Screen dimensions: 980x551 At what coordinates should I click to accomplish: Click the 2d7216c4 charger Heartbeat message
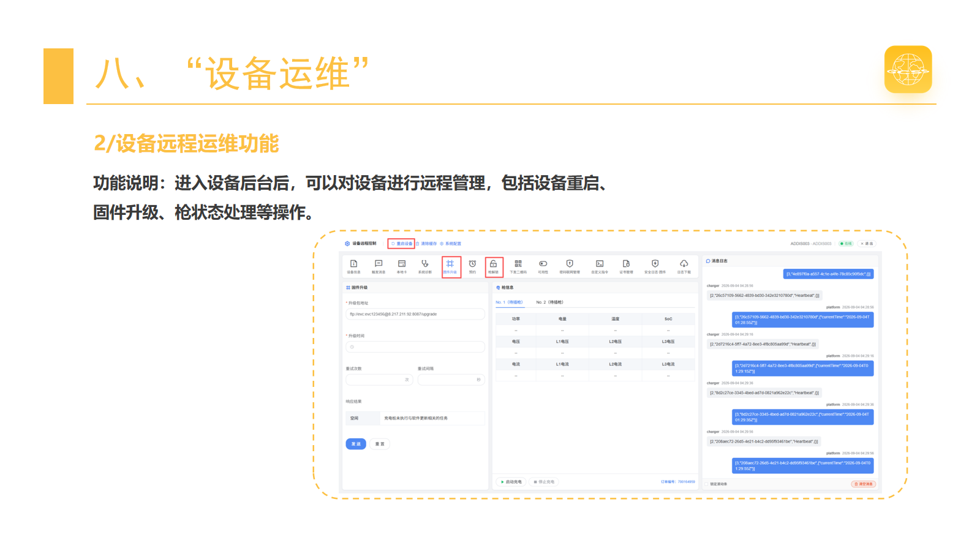pos(763,344)
